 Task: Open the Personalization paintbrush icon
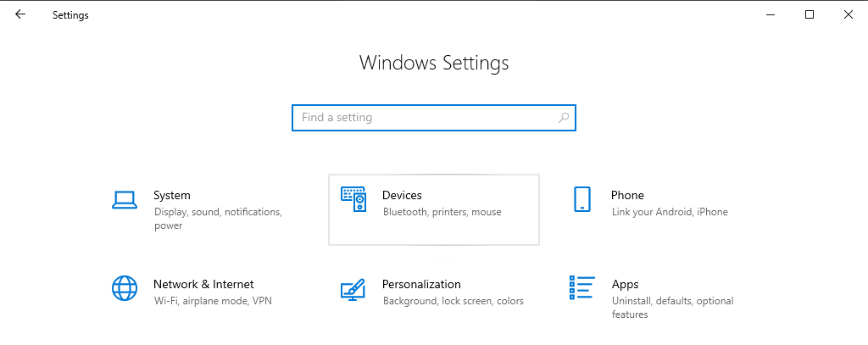click(x=353, y=289)
